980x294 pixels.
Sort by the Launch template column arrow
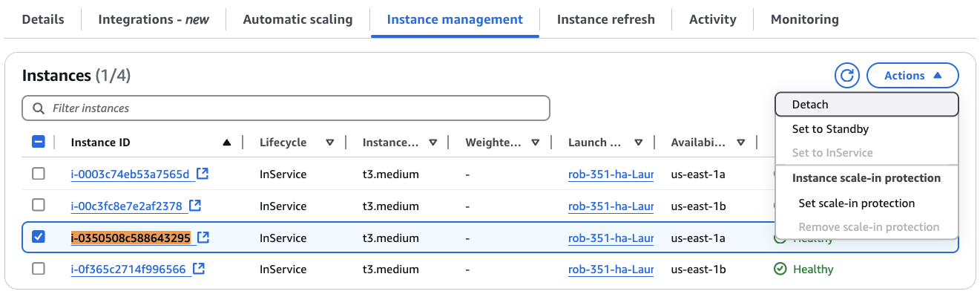tap(638, 143)
